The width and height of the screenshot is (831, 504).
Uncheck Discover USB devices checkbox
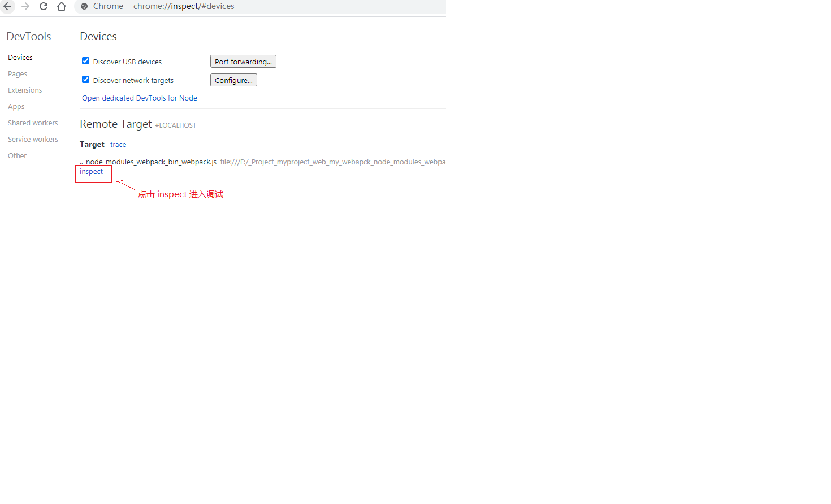coord(86,61)
